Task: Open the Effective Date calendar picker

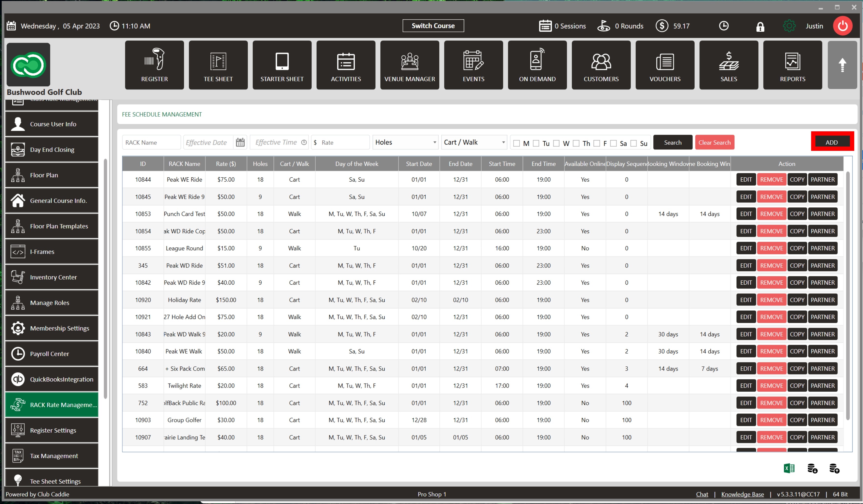Action: 240,142
